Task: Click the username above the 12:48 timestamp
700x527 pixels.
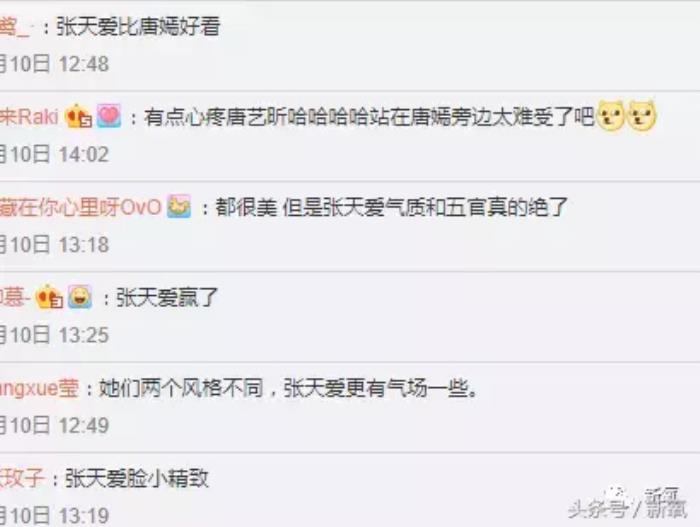Action: [15, 27]
